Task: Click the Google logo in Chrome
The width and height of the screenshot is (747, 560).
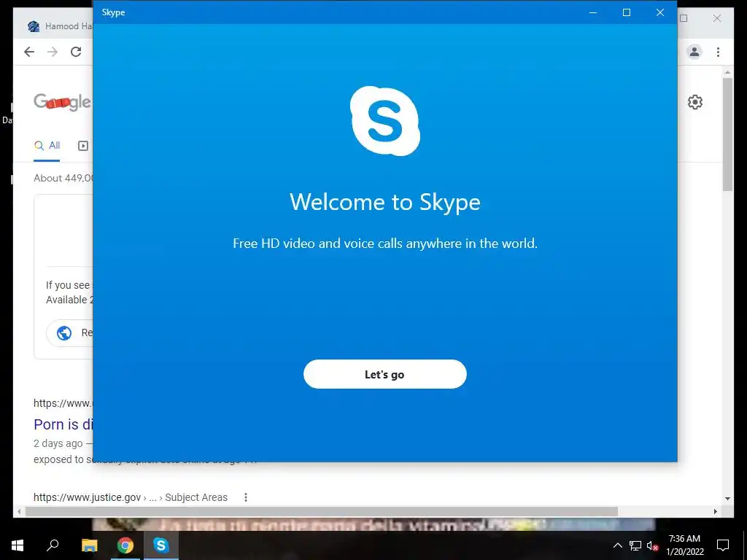Action: coord(62,102)
